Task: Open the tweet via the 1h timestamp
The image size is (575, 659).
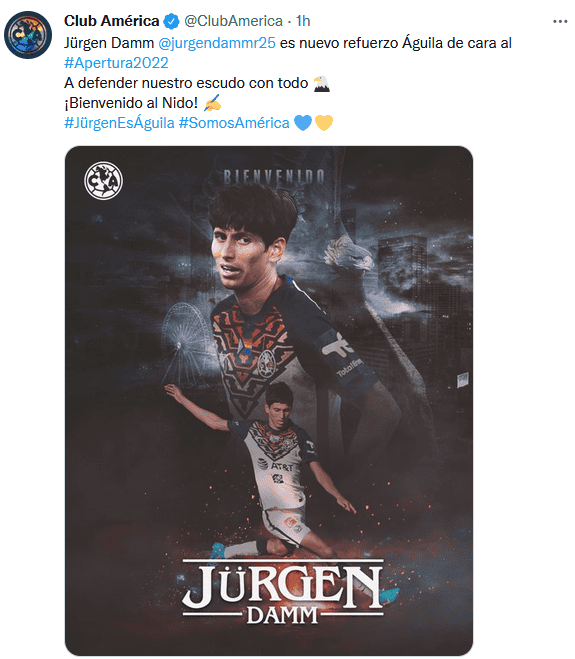Action: (x=303, y=21)
